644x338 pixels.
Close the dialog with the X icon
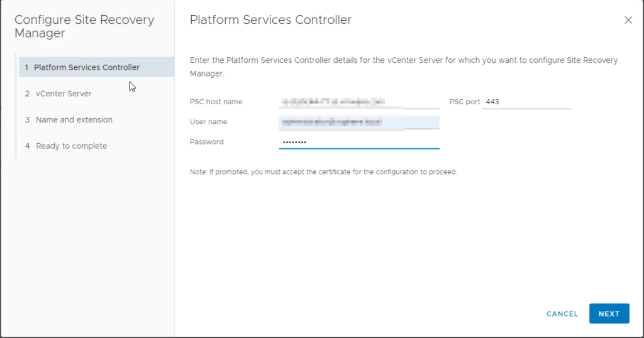(x=628, y=20)
